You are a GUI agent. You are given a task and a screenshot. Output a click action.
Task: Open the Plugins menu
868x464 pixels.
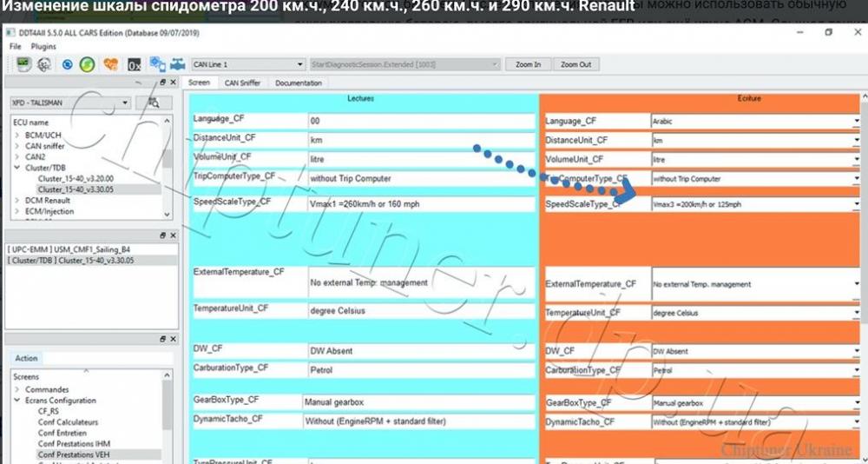(x=43, y=47)
